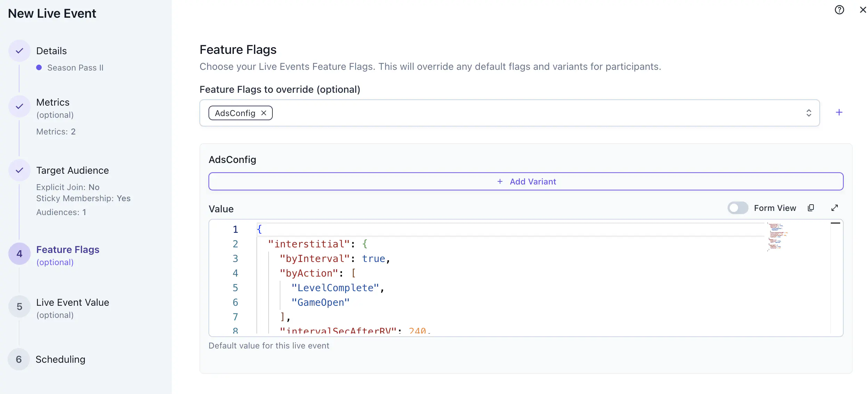Open the Feature Flags override dropdown selector

point(809,113)
